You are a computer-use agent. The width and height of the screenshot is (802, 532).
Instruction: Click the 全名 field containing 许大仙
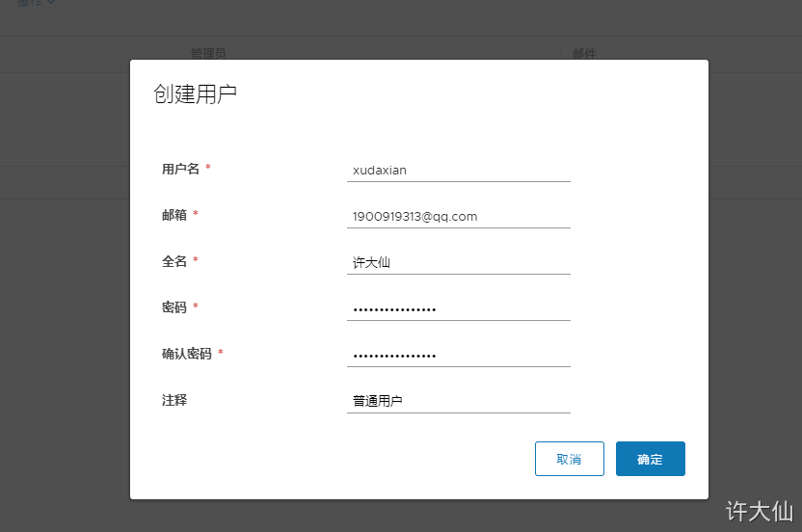[x=458, y=262]
